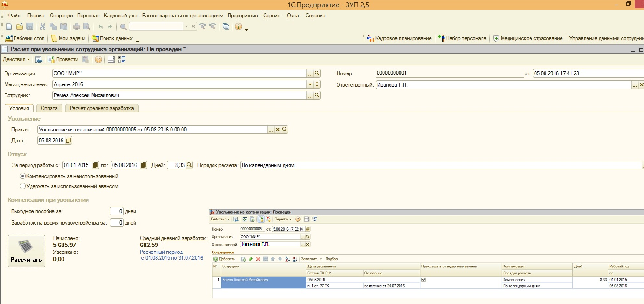Click the Медицинское страхование shield icon
The image size is (644, 304).
pyautogui.click(x=496, y=38)
